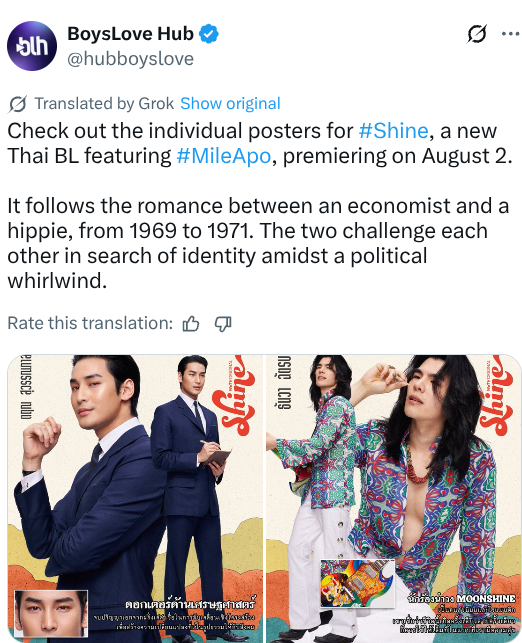Rate the translation with thumbs down
522x643 pixels.
tap(223, 324)
